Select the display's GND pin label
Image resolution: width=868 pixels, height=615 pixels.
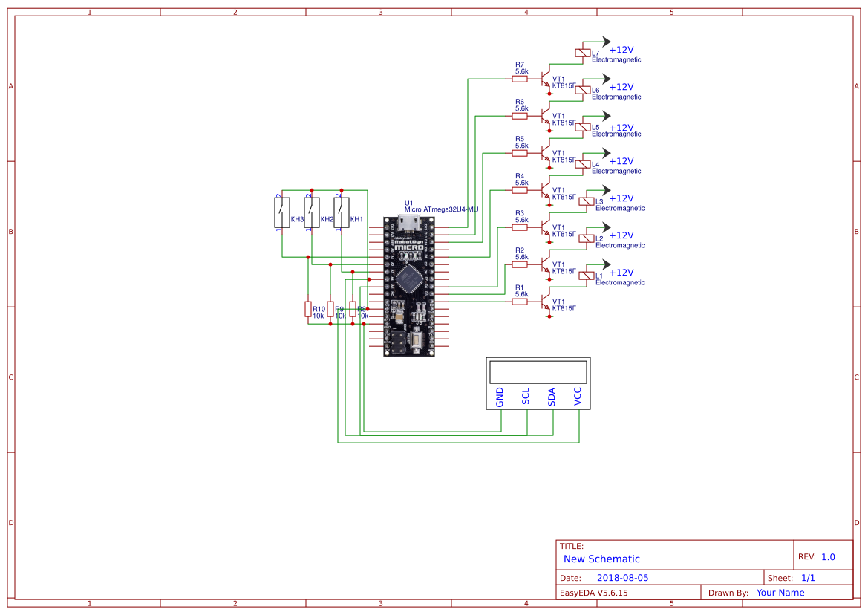click(500, 397)
